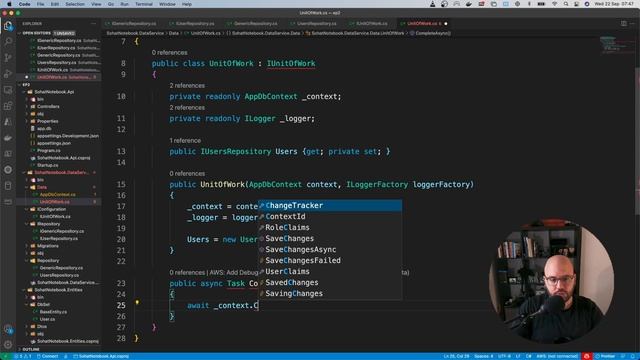Click the remote indicator in status bar
Screen dimensions: 640x360
tap(5, 356)
